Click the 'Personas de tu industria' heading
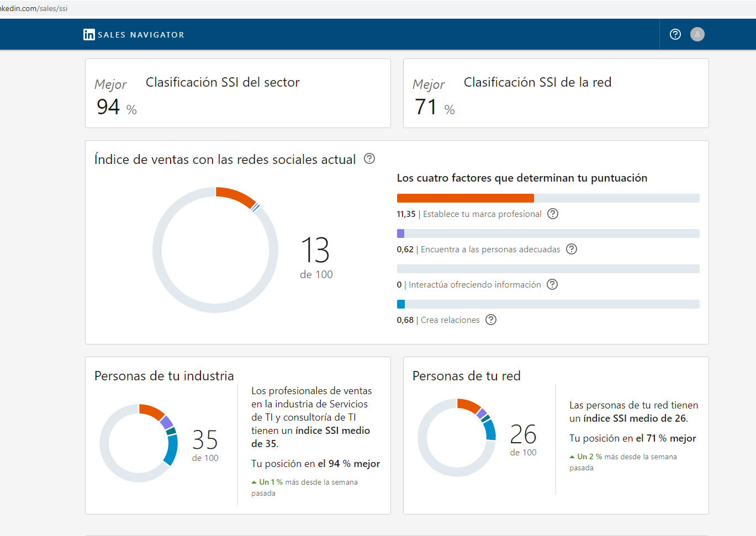This screenshot has width=756, height=536. (x=164, y=376)
